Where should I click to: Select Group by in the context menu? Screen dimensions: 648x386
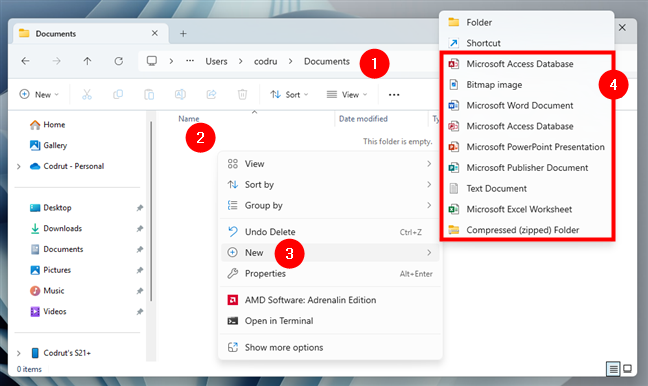coord(330,205)
